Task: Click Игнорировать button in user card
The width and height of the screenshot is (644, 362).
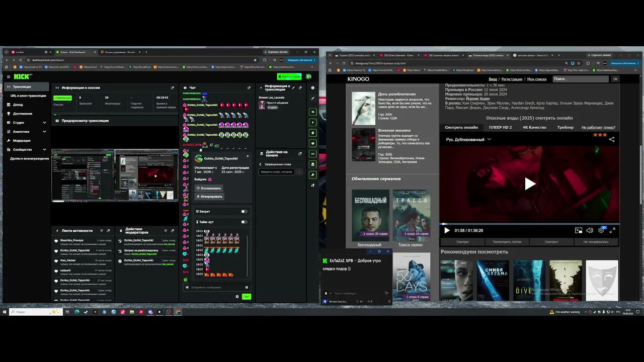Action: 210,197
